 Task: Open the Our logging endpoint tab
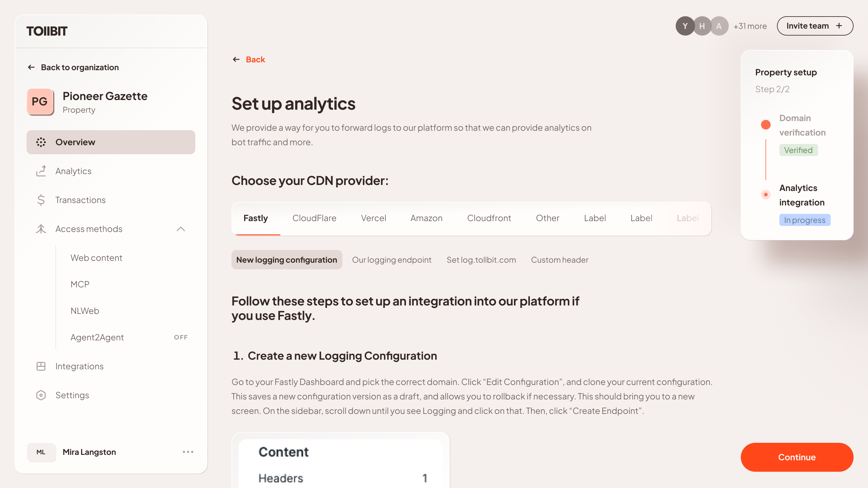(x=392, y=260)
